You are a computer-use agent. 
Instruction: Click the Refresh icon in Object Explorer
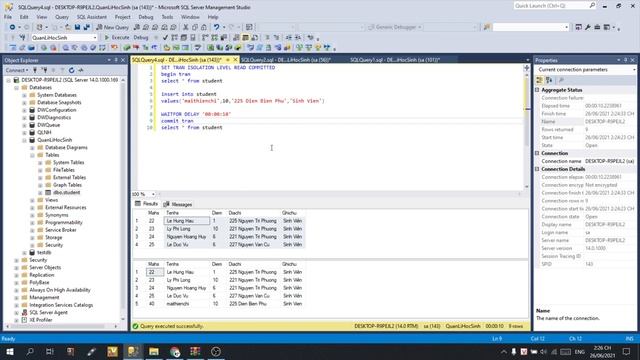71,70
